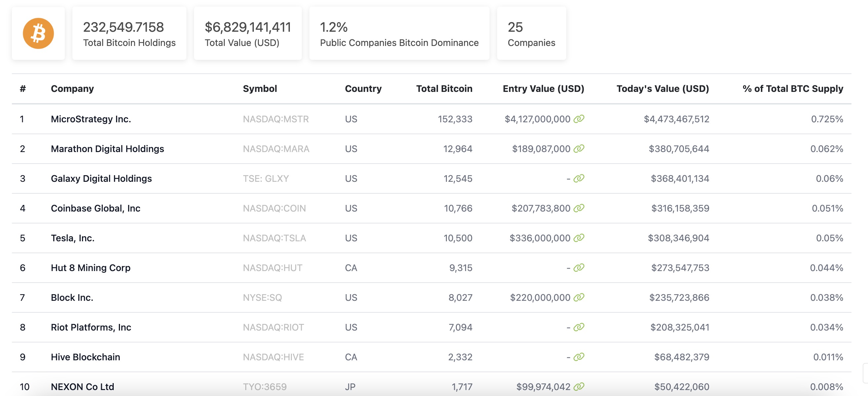
Task: Click MicroStrategy's 152,333 total bitcoin value
Action: (455, 119)
